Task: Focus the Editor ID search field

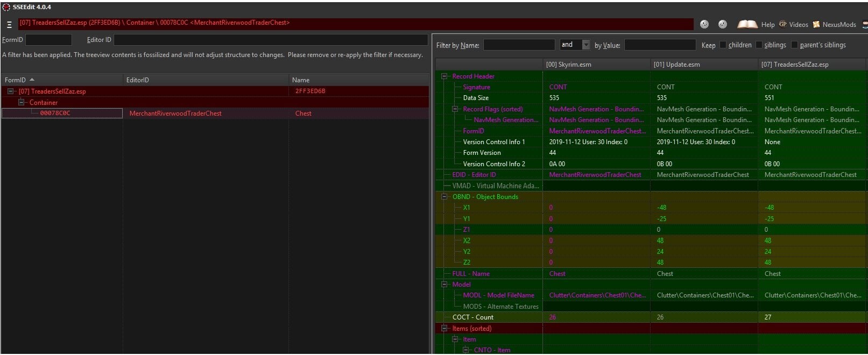Action: [271, 40]
